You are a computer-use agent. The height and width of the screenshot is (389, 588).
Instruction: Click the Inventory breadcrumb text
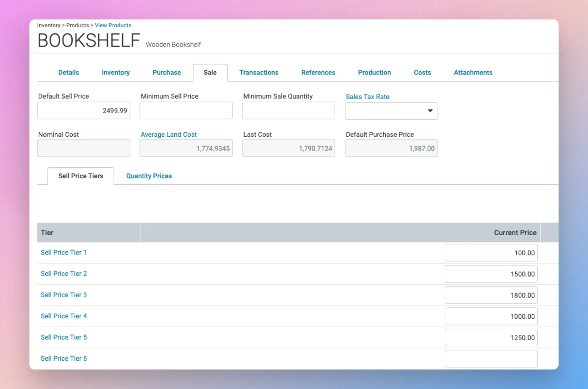click(x=49, y=25)
